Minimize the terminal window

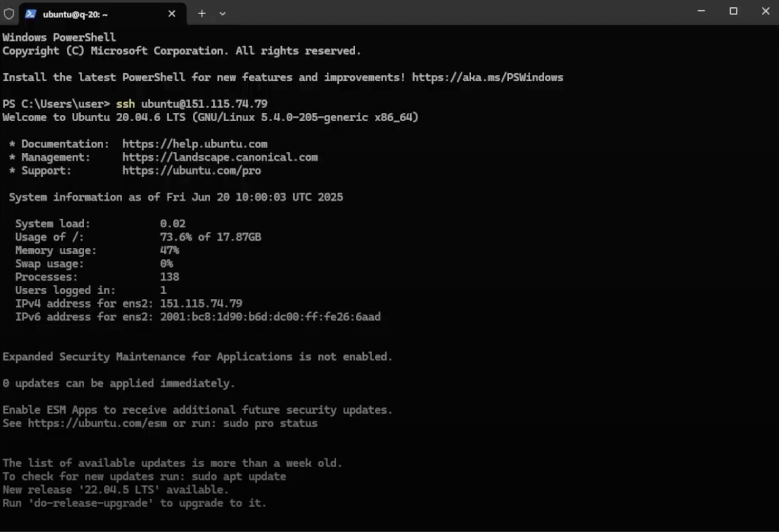pos(701,11)
